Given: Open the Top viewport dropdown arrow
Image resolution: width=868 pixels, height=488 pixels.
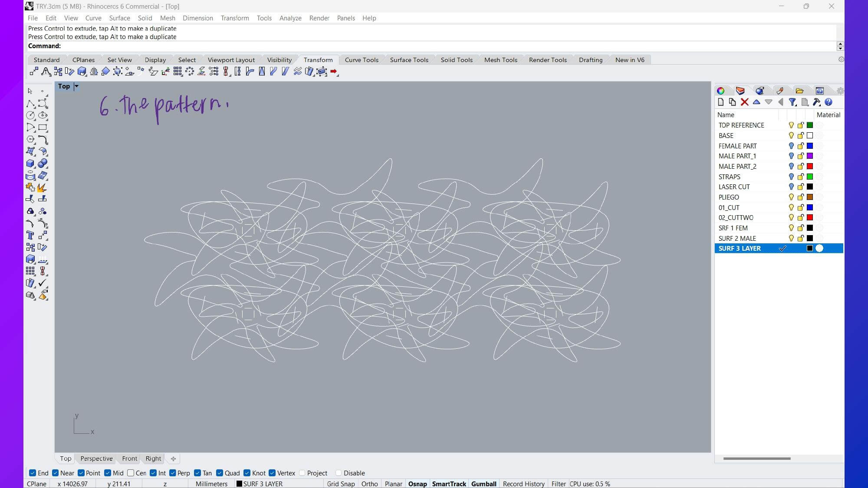Looking at the screenshot, I should click(x=76, y=86).
